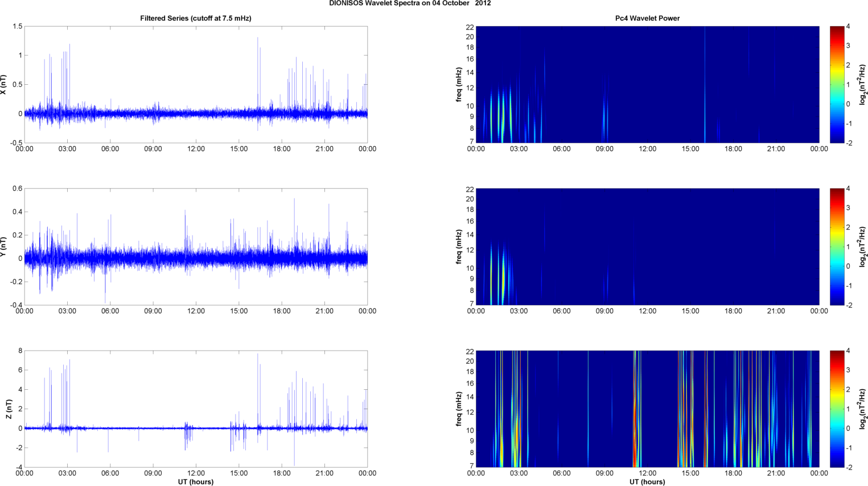This screenshot has height=486, width=868.
Task: Click the bottom Z-component wavelet spectrogram
Action: [x=647, y=409]
